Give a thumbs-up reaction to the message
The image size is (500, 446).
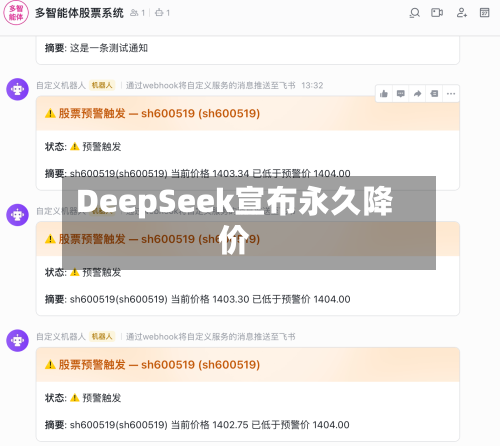point(384,94)
